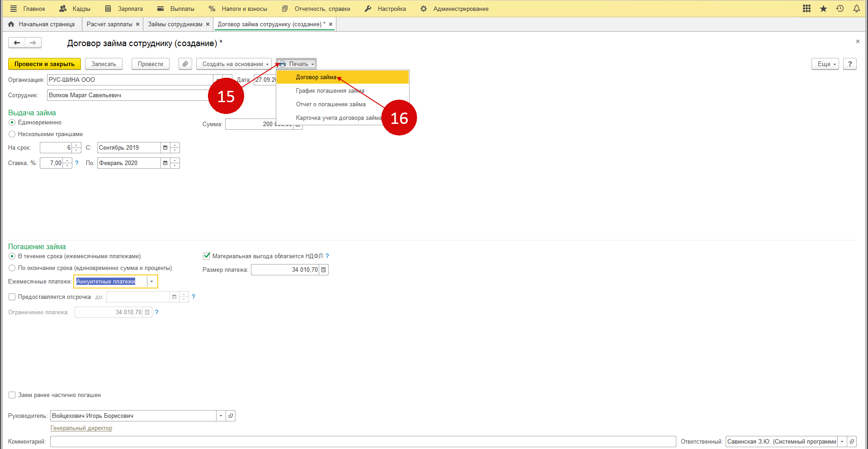
Task: Click the Комментарий input field
Action: pyautogui.click(x=363, y=441)
